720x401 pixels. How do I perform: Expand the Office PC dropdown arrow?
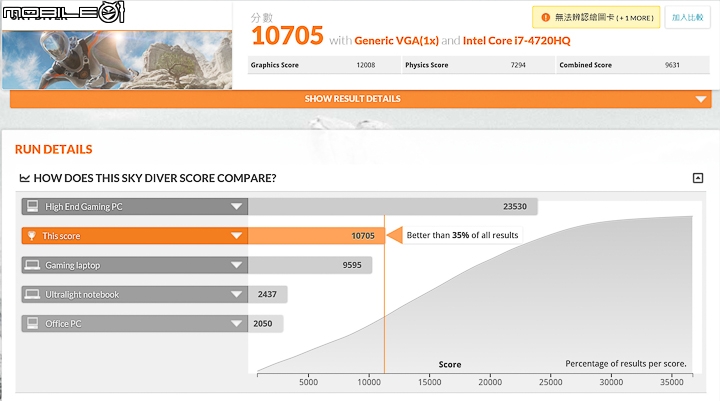pyautogui.click(x=236, y=324)
